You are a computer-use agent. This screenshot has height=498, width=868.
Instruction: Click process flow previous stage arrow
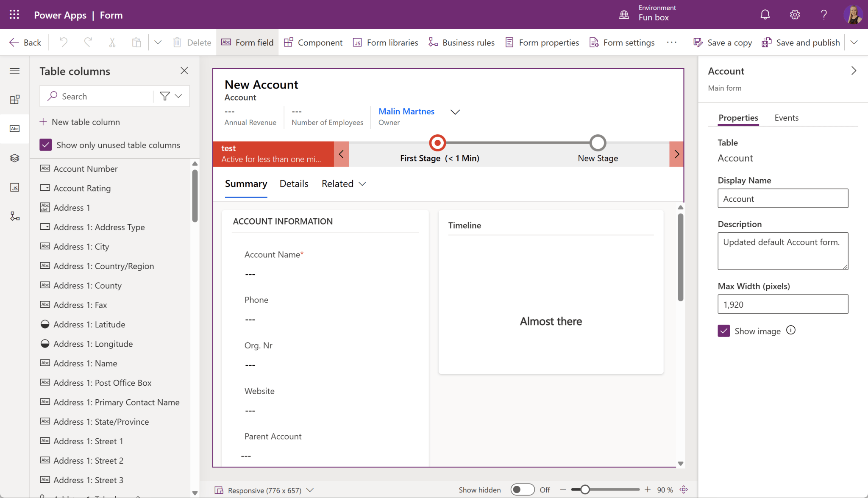click(341, 154)
